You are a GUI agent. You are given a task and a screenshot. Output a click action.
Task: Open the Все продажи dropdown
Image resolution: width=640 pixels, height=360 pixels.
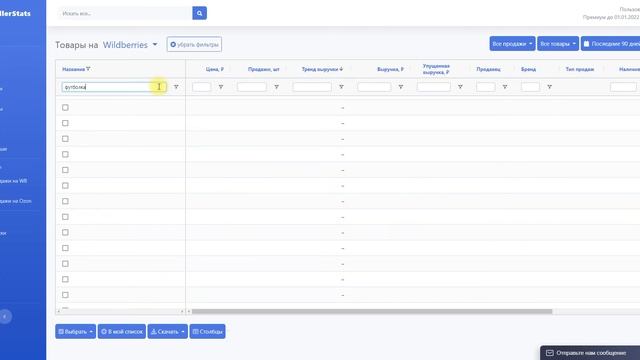click(x=512, y=44)
